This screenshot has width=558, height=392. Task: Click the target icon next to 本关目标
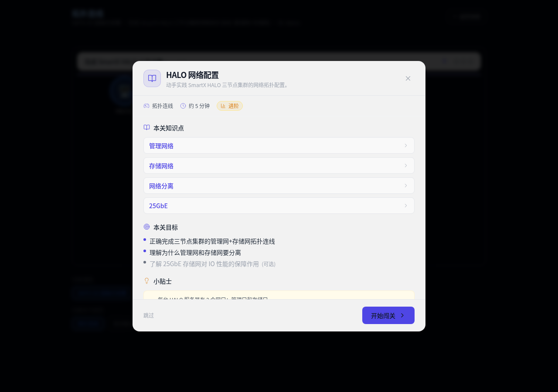(x=147, y=227)
